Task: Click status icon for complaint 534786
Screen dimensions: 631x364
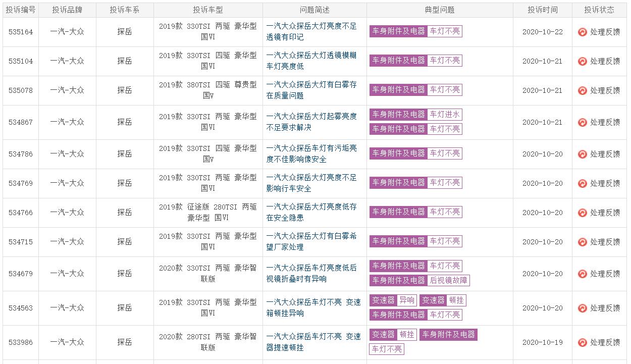Action: [x=582, y=154]
